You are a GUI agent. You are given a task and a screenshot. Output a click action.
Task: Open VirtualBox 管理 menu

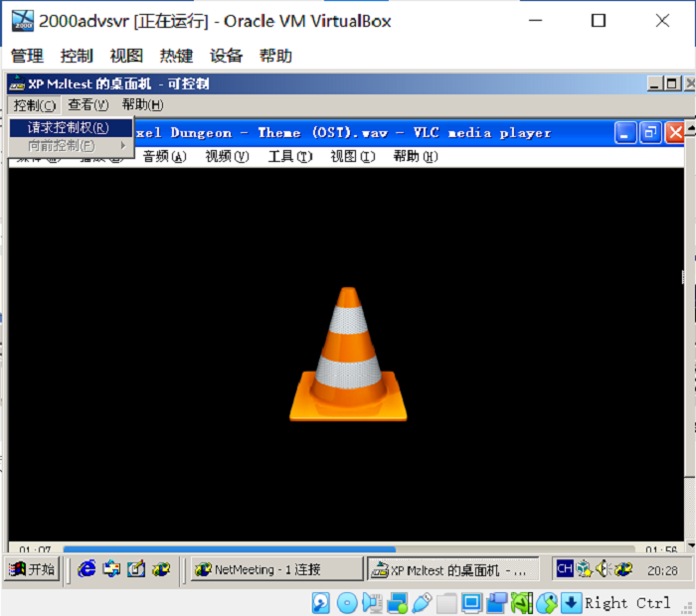(27, 56)
